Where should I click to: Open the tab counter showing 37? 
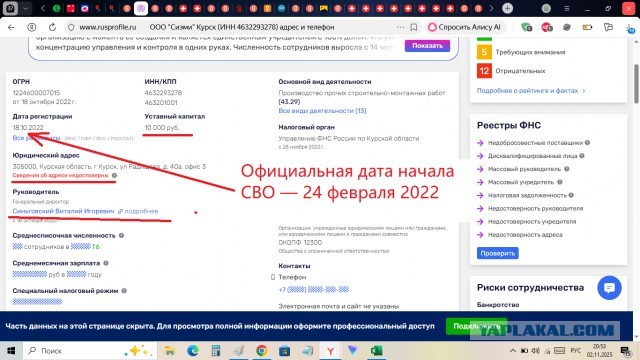pyautogui.click(x=10, y=8)
